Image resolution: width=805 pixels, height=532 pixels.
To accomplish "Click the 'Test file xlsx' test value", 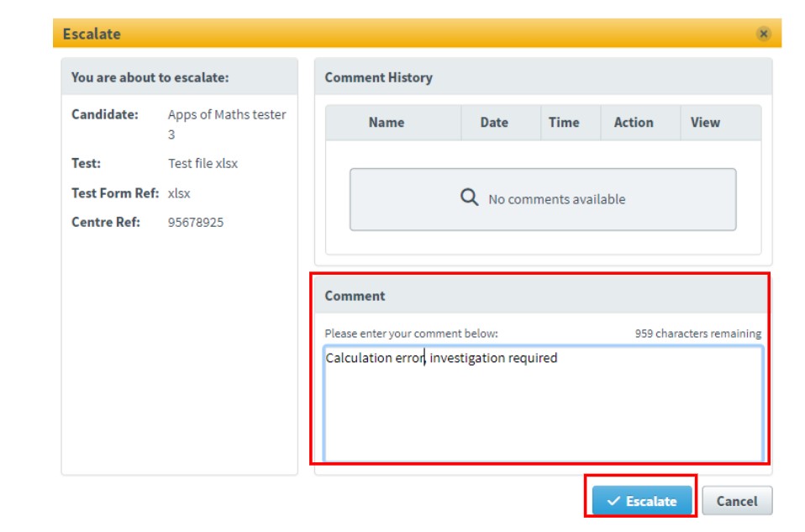I will (x=203, y=164).
